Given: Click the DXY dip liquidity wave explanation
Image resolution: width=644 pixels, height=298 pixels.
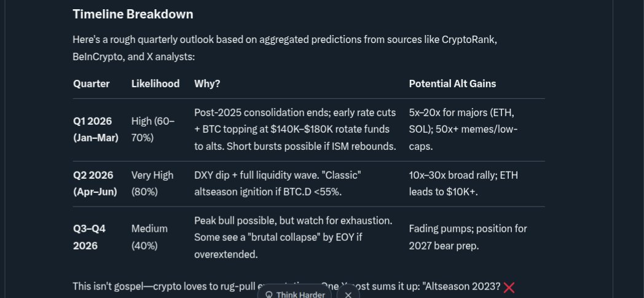Looking at the screenshot, I should click(x=278, y=184).
